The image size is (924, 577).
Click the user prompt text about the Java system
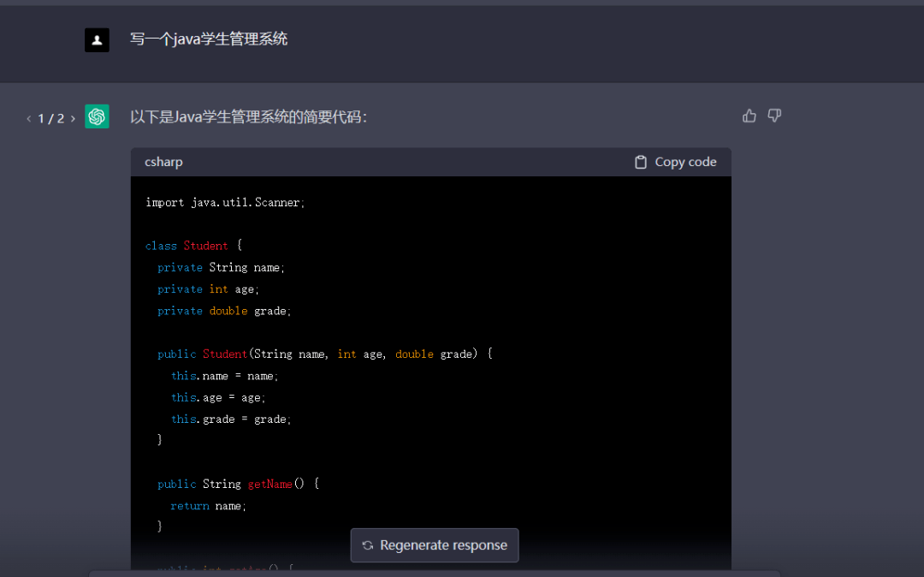pos(209,39)
